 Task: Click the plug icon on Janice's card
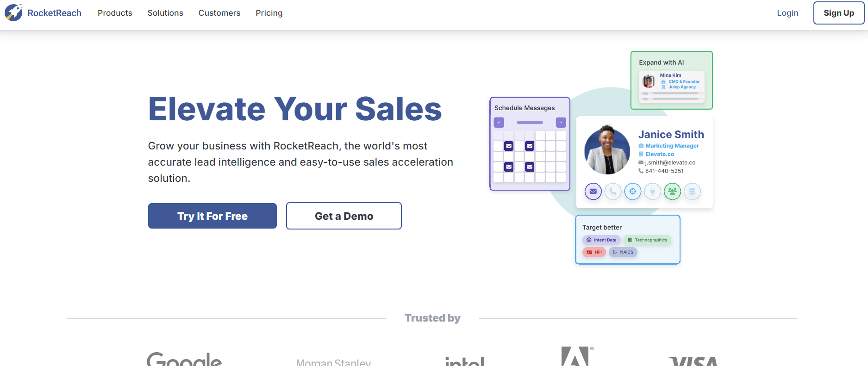pos(653,191)
